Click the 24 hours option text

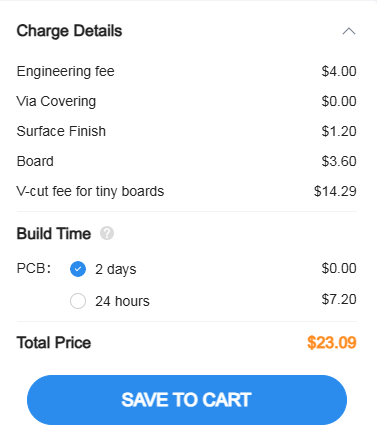pyautogui.click(x=122, y=301)
